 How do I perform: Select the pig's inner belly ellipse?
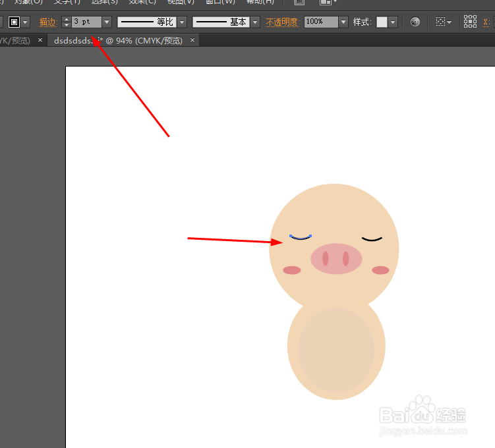point(337,350)
